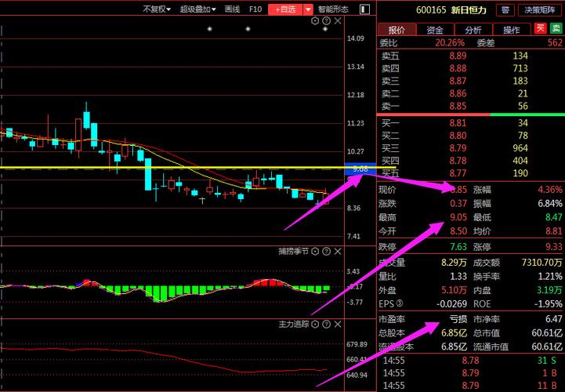Viewport: 565px width, 392px height.
Task: Click the 决策矩阵 button
Action: coord(538,10)
